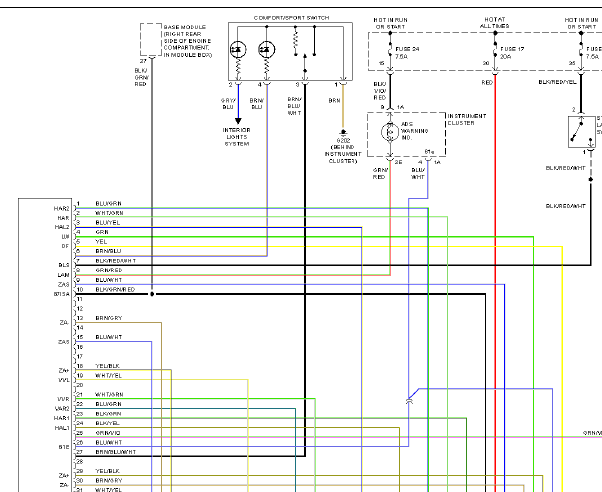Select pin 7 BLK/RED/WHT wire label

116,261
